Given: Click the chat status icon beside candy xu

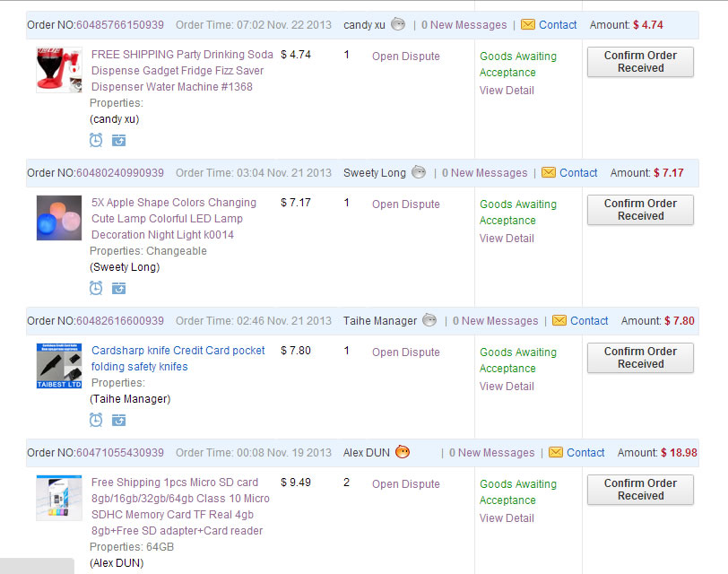Looking at the screenshot, I should click(398, 24).
